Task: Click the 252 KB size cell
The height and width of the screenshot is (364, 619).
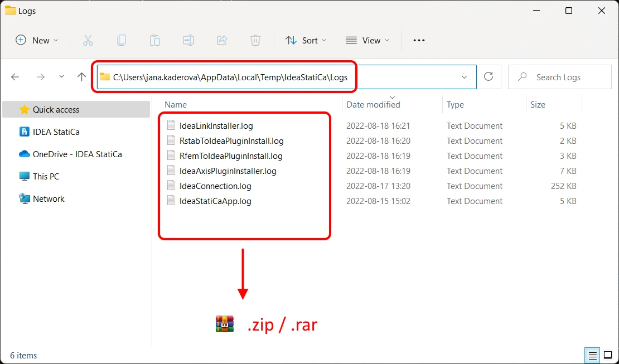Action: [x=563, y=186]
